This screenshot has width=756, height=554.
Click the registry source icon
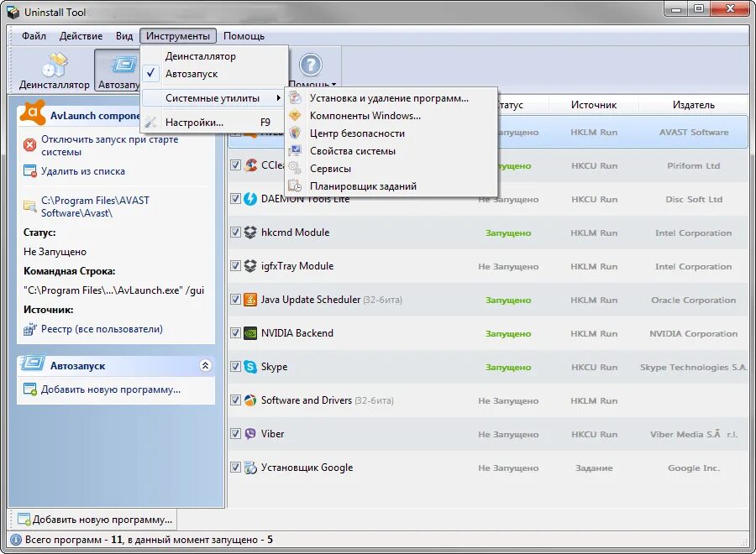point(30,330)
